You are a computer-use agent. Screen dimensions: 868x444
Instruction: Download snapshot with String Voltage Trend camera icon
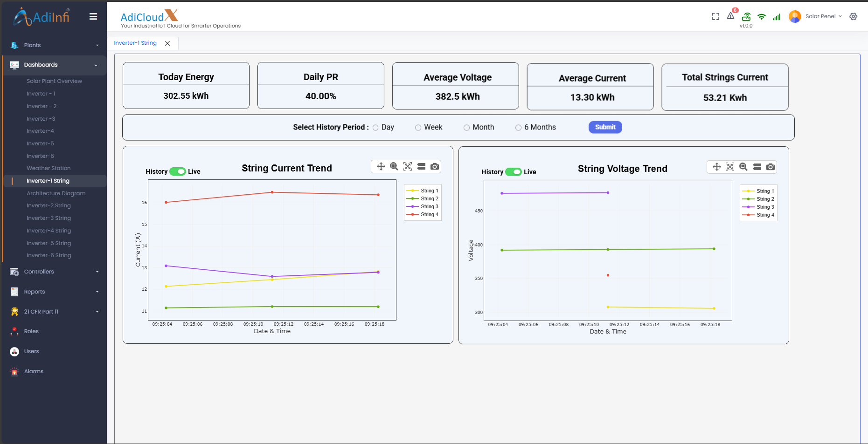pyautogui.click(x=771, y=167)
